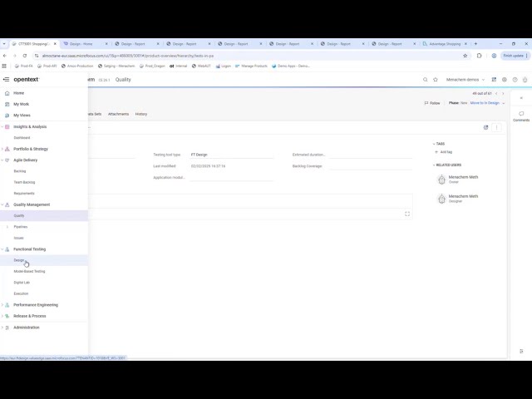Open the header settings gear icon
Viewport: 532px width, 399px height.
505,80
